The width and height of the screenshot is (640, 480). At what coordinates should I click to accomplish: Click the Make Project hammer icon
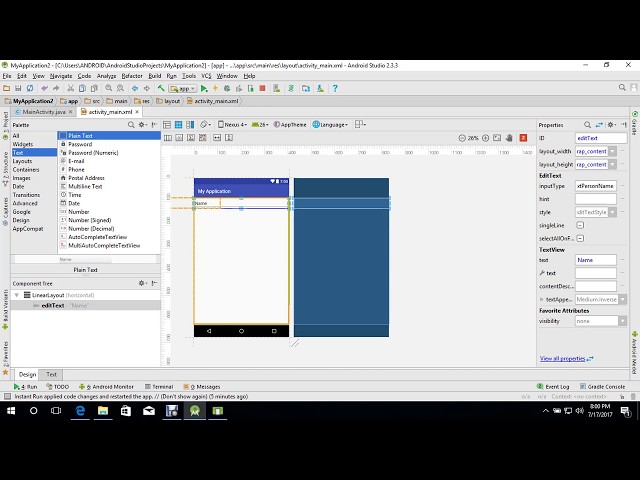pyautogui.click(x=161, y=88)
